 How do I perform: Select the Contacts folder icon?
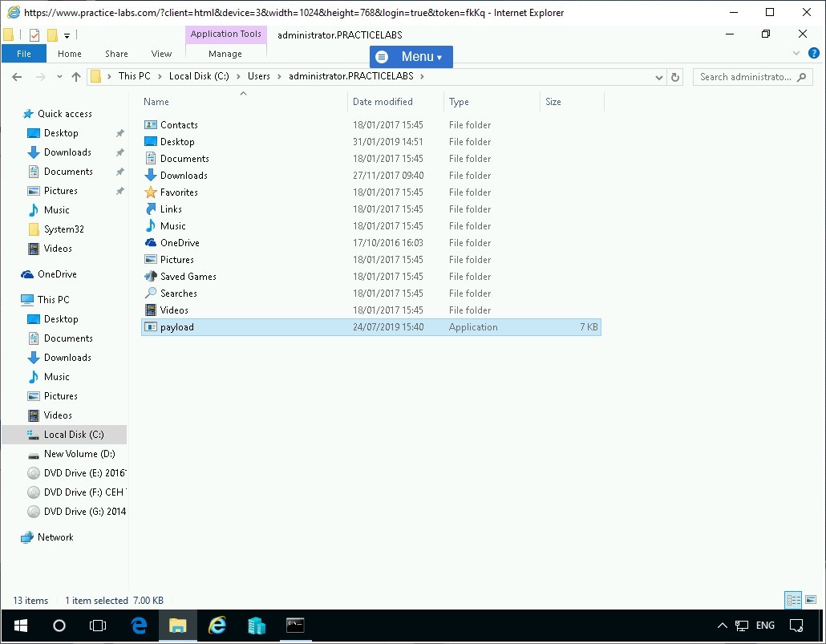pyautogui.click(x=151, y=125)
